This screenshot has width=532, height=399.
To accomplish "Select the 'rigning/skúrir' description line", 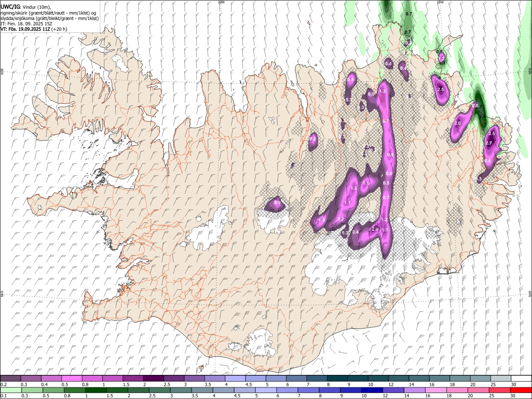I will 48,13.
